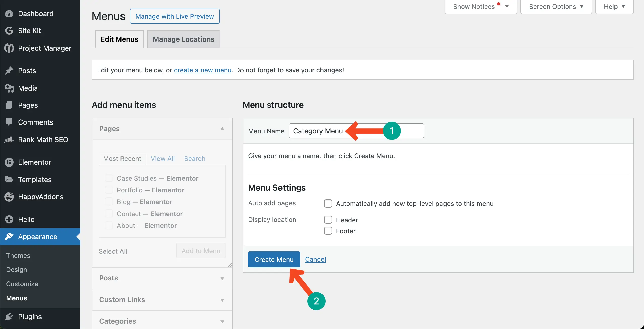Open the Dashboard sidebar menu
Viewport: 644px width, 329px height.
(40, 14)
